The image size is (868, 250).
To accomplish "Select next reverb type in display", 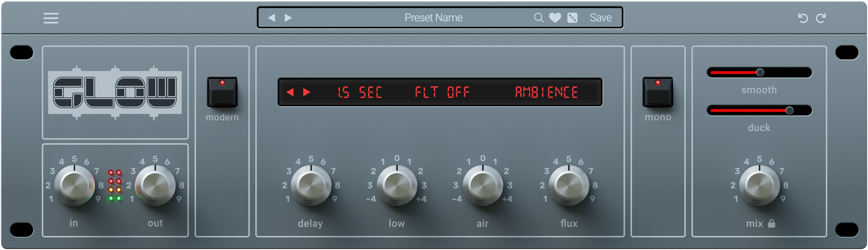I will point(307,92).
